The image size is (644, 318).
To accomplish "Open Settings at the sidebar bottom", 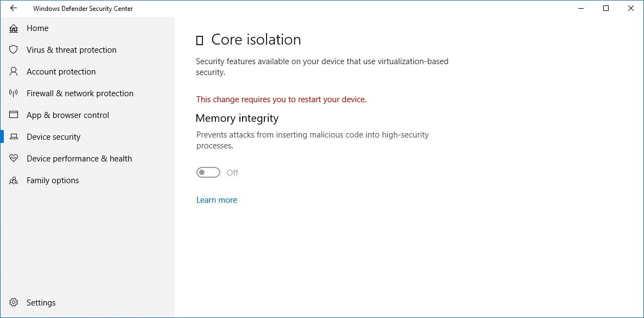I will (41, 303).
